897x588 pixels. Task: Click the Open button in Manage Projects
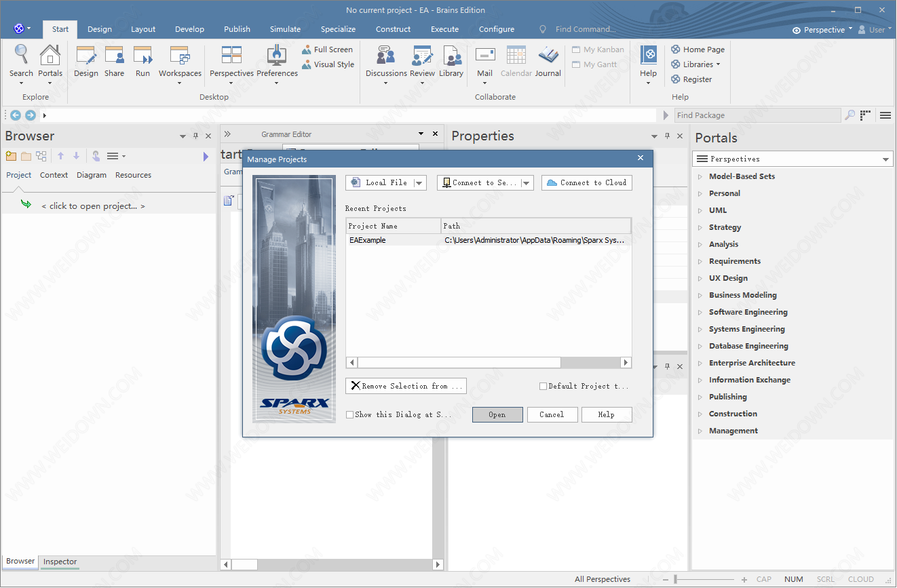tap(497, 414)
